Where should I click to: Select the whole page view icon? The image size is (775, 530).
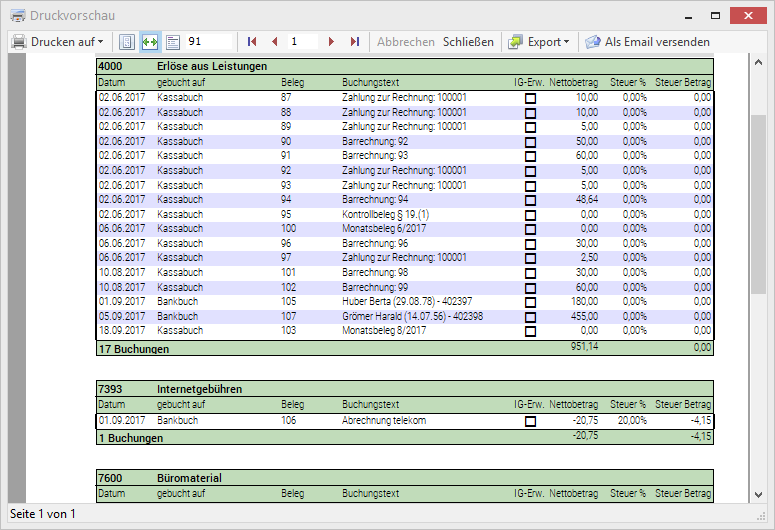(x=127, y=42)
